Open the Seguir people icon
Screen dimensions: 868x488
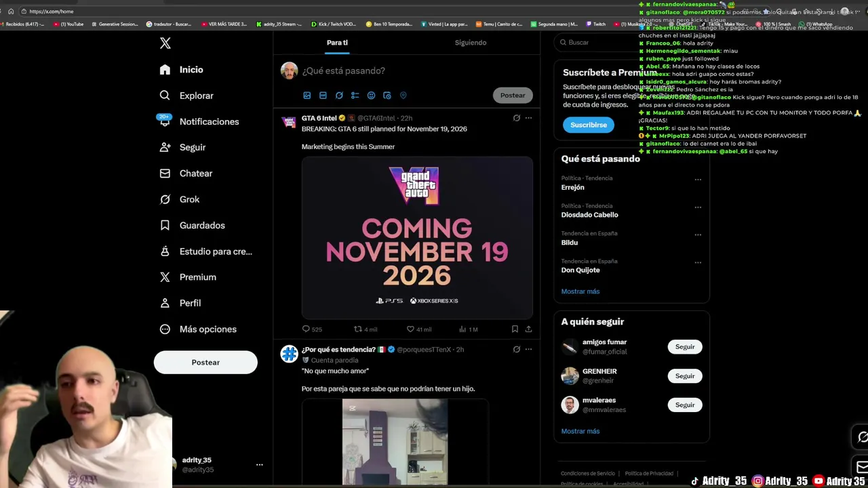165,147
